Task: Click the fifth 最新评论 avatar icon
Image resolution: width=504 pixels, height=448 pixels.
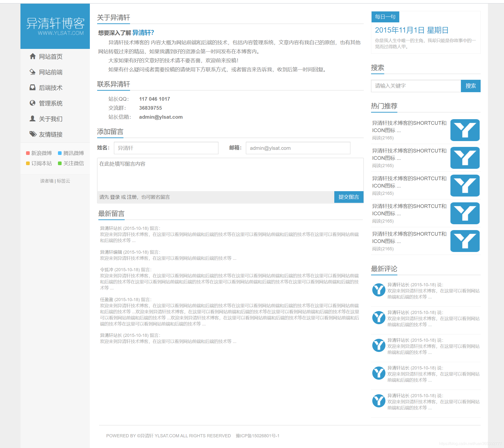Action: (x=379, y=401)
